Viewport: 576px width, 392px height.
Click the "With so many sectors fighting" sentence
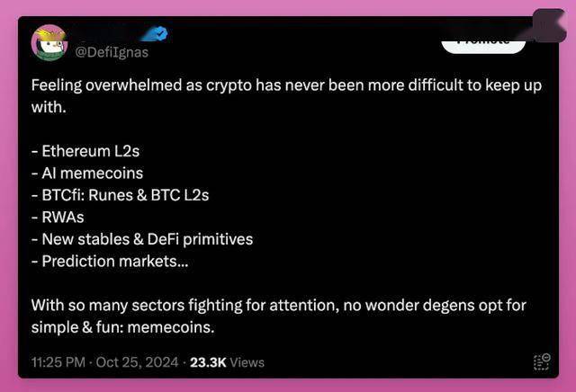click(x=279, y=306)
